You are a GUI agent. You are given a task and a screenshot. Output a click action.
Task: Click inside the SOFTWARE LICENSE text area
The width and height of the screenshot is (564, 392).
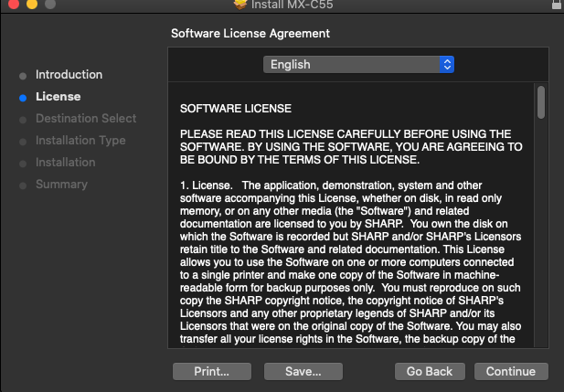pyautogui.click(x=352, y=228)
